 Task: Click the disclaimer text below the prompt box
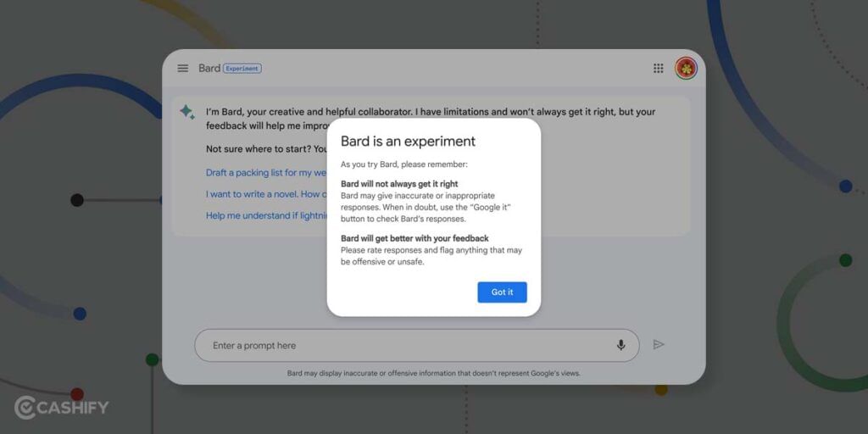tap(433, 374)
